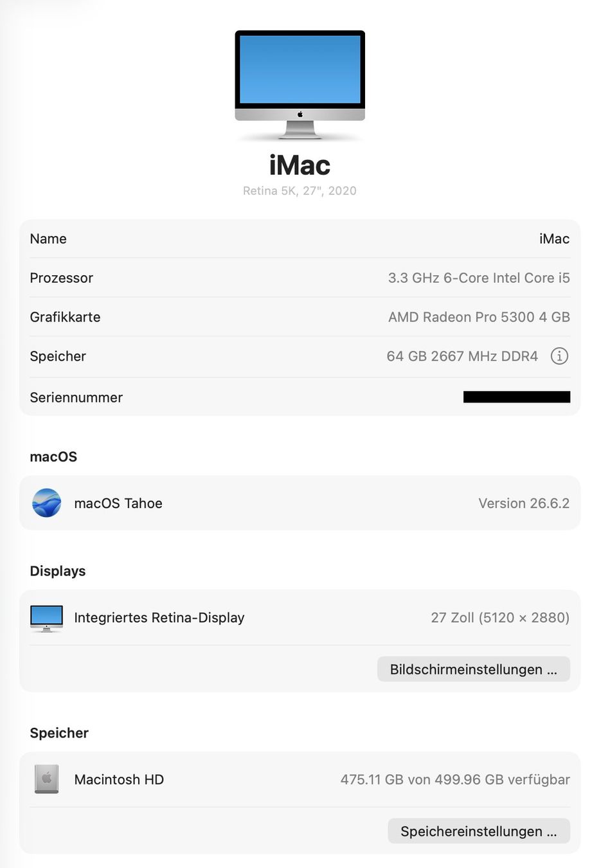This screenshot has height=868, width=601.
Task: Click the macOS Tahoe label
Action: coord(118,503)
